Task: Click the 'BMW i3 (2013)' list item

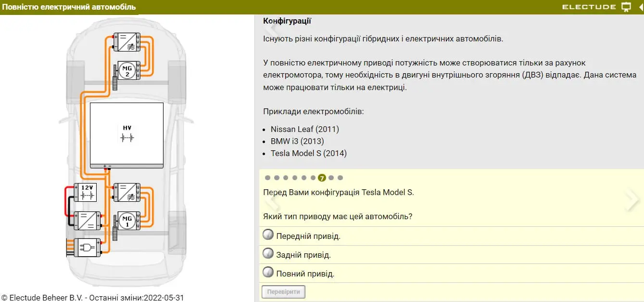Action: pos(297,141)
